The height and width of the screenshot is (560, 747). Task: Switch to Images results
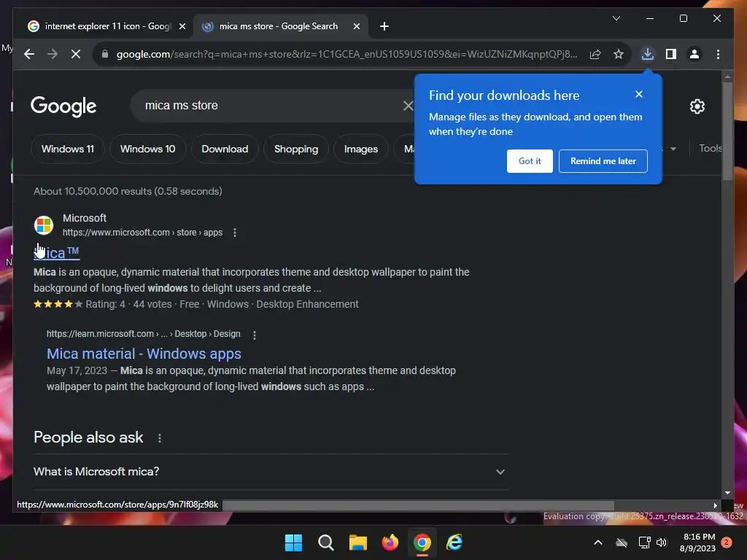coord(360,149)
